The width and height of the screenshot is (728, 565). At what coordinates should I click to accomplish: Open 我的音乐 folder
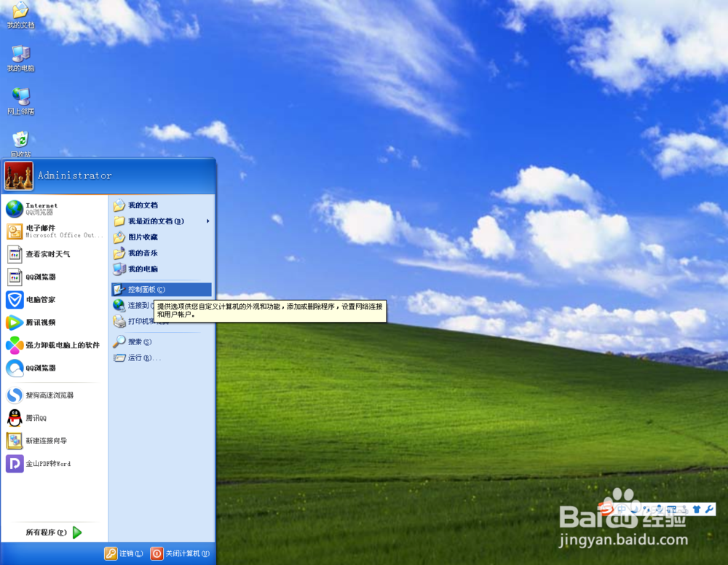click(x=162, y=253)
